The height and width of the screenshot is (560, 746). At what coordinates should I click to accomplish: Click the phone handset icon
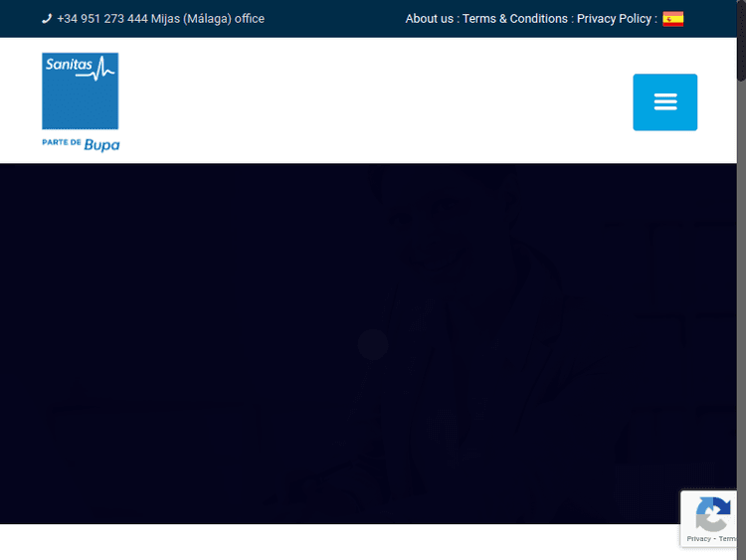[47, 19]
